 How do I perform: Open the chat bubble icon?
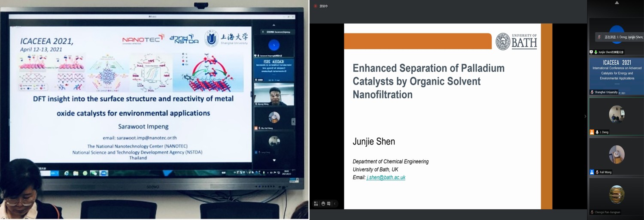click(x=329, y=204)
